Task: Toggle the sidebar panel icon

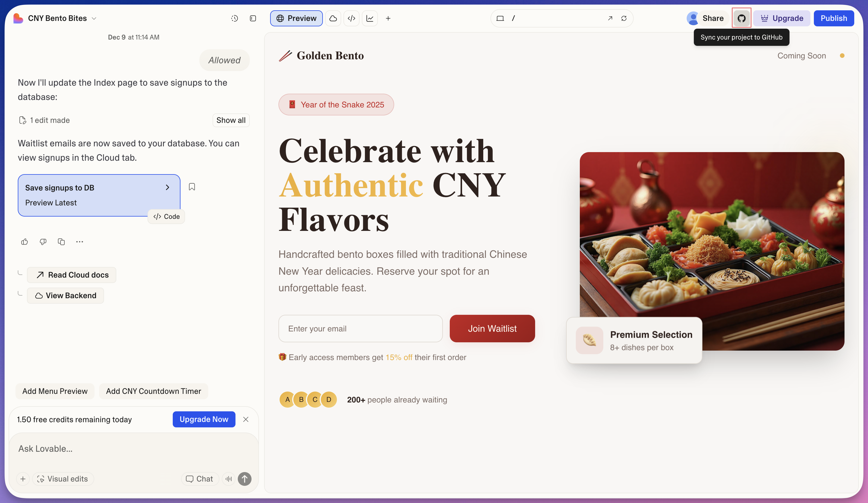Action: click(x=253, y=18)
